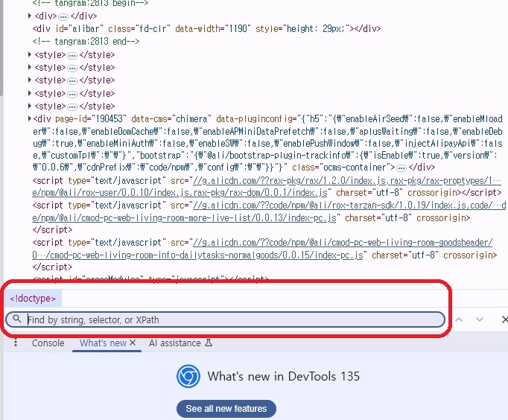Viewport: 508px width, 420px height.
Task: Select the tangram:2813 end comment row
Action: 86,41
